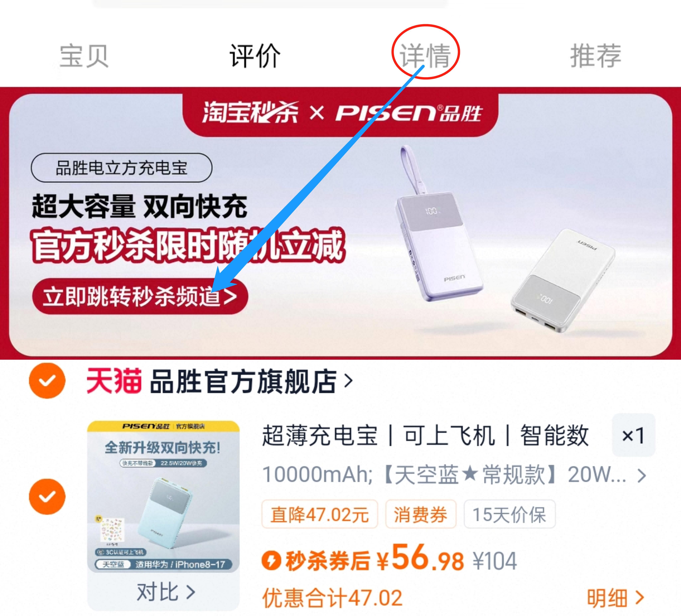Go to the 推荐 tab
681x616 pixels.
coord(596,56)
